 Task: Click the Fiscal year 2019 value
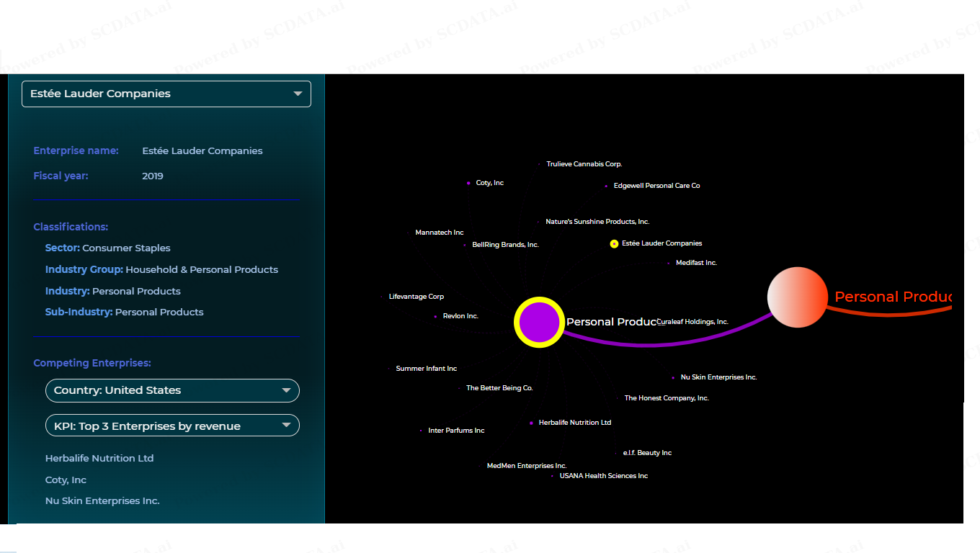click(153, 176)
